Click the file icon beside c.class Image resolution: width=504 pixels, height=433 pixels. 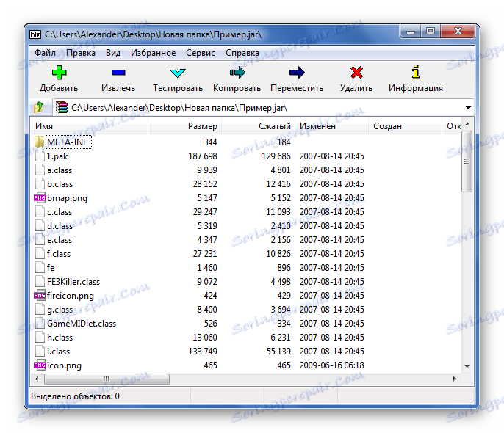pyautogui.click(x=40, y=212)
